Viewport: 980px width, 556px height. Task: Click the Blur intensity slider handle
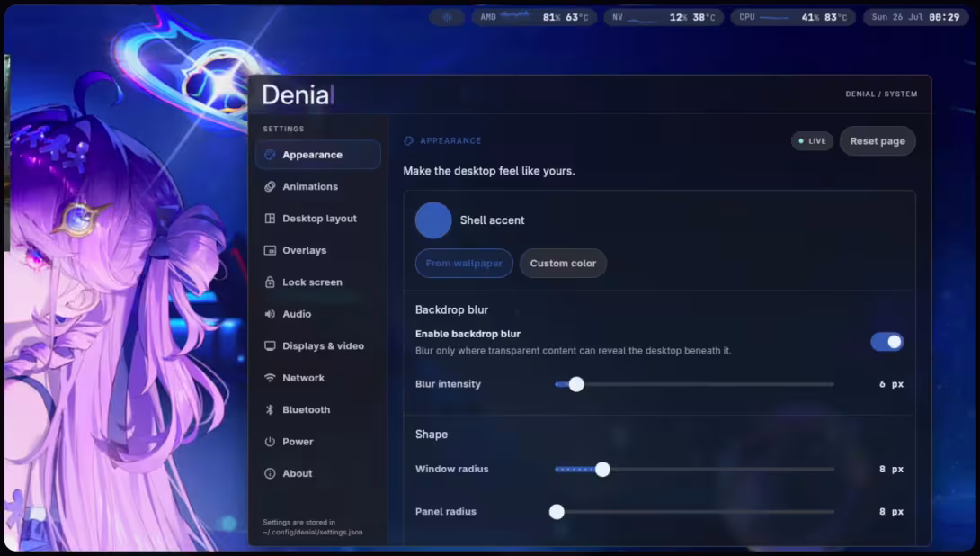(x=576, y=384)
